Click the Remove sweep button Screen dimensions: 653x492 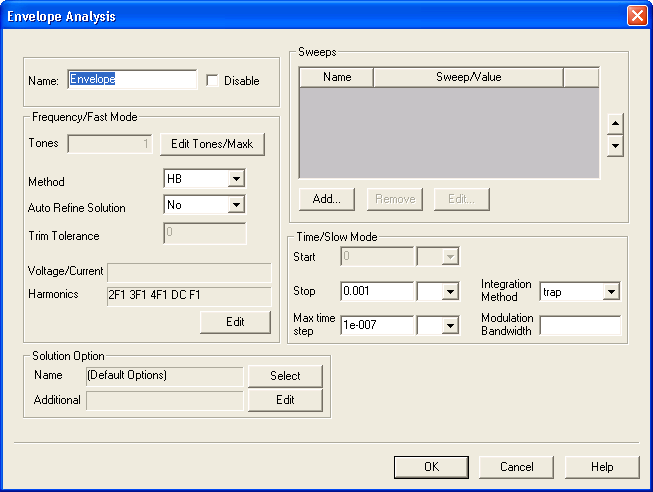pos(395,199)
